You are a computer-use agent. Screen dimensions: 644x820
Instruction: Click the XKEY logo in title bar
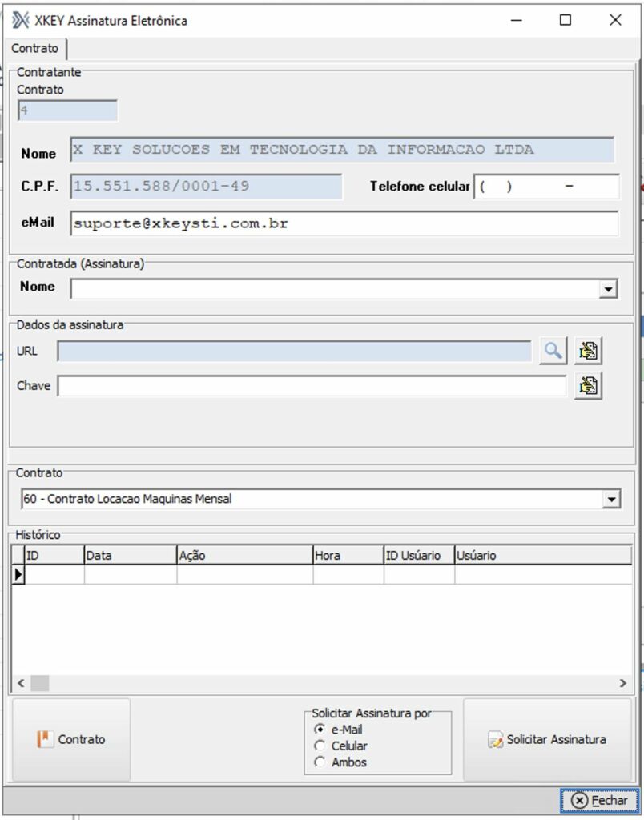(20, 20)
